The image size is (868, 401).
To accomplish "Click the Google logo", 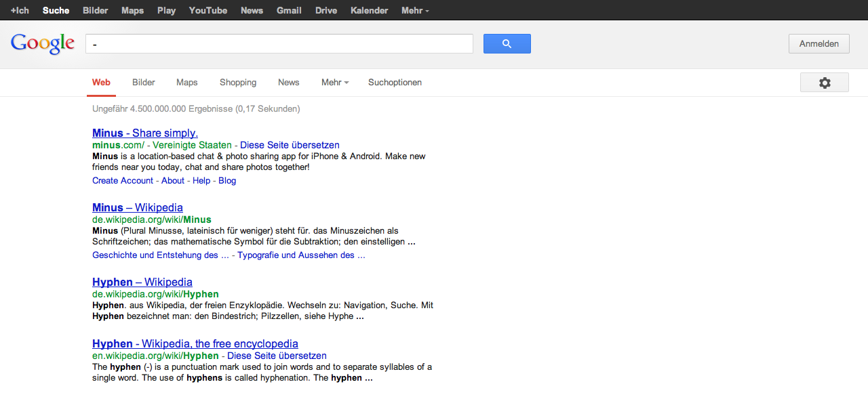I will click(42, 43).
